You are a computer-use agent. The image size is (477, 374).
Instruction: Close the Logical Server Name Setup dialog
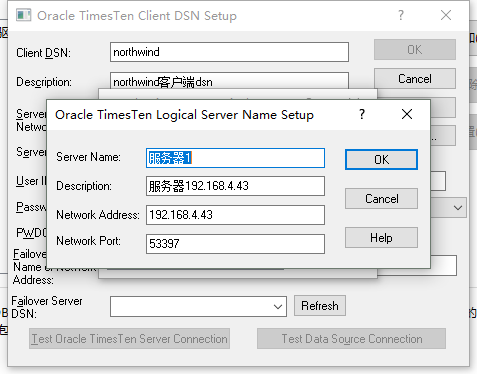[407, 114]
